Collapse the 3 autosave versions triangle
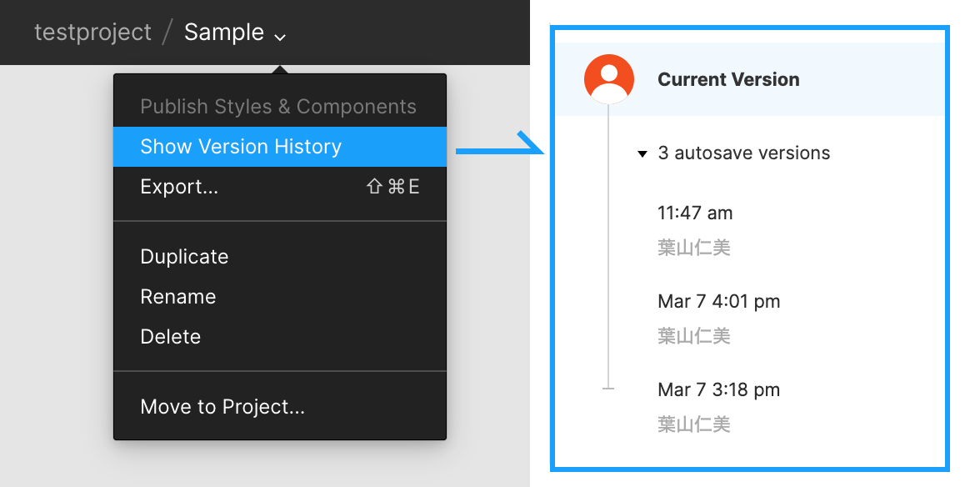The height and width of the screenshot is (487, 980). 642,153
